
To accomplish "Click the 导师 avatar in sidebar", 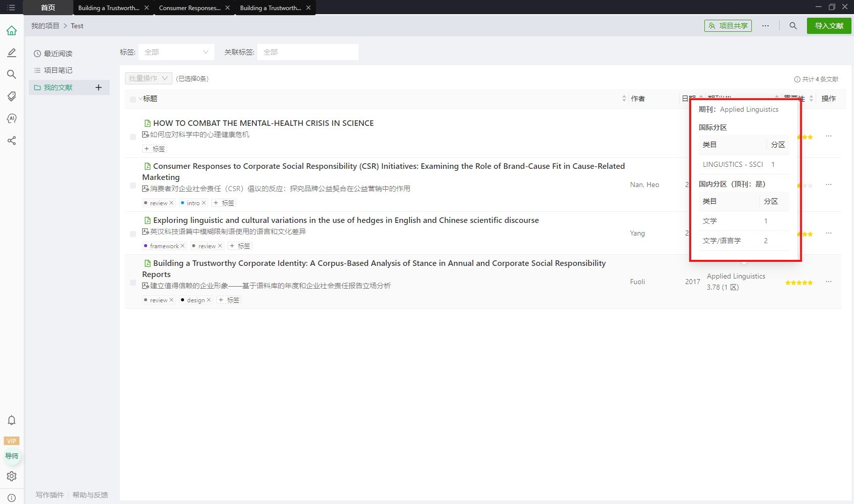I will 12,456.
